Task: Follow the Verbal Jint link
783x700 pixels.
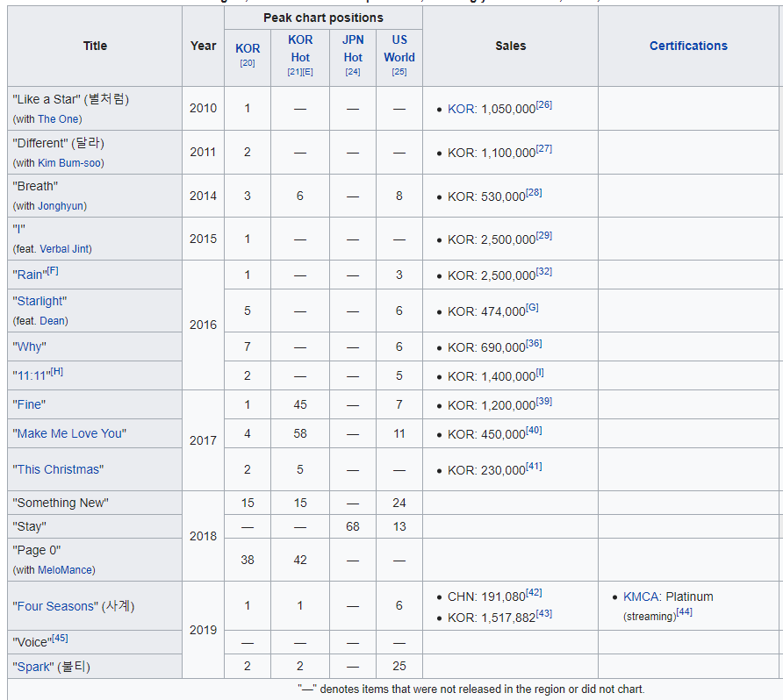Action: point(64,249)
